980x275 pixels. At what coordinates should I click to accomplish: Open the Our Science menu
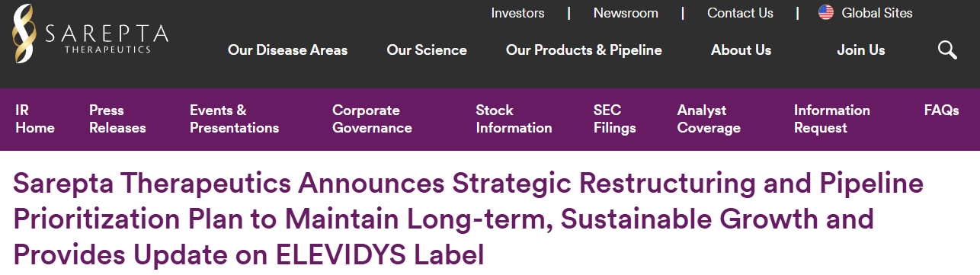tap(427, 50)
